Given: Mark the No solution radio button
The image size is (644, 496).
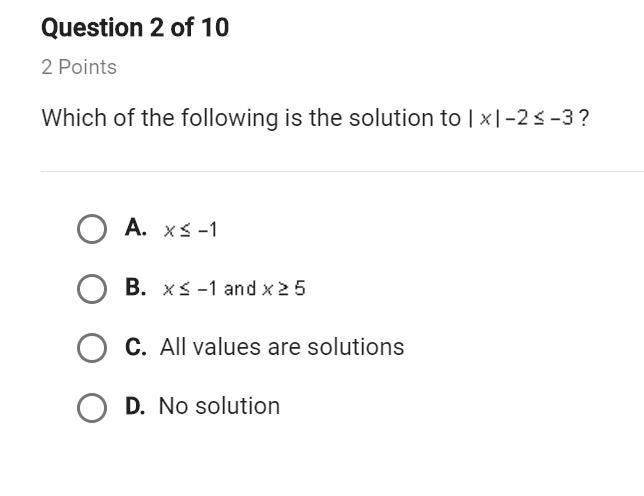Looking at the screenshot, I should 92,408.
